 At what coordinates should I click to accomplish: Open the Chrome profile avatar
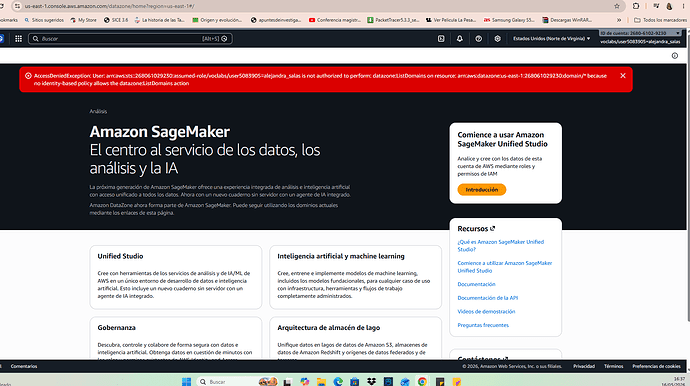click(x=669, y=6)
